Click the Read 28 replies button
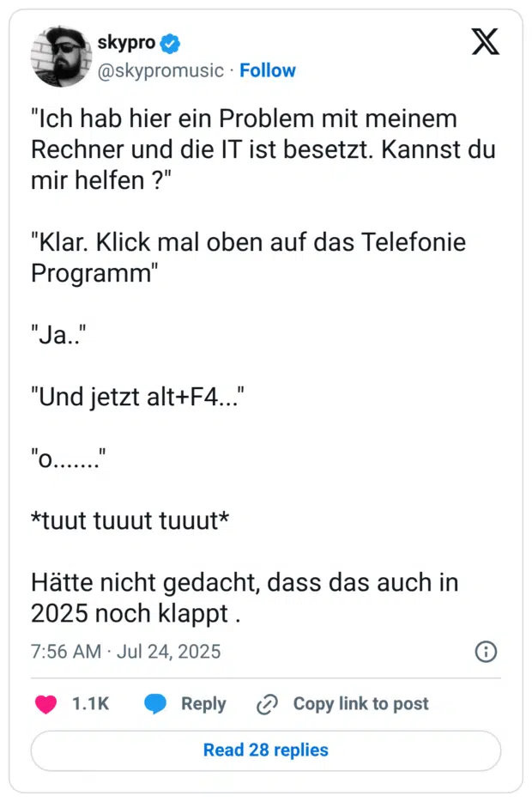 [x=265, y=750]
